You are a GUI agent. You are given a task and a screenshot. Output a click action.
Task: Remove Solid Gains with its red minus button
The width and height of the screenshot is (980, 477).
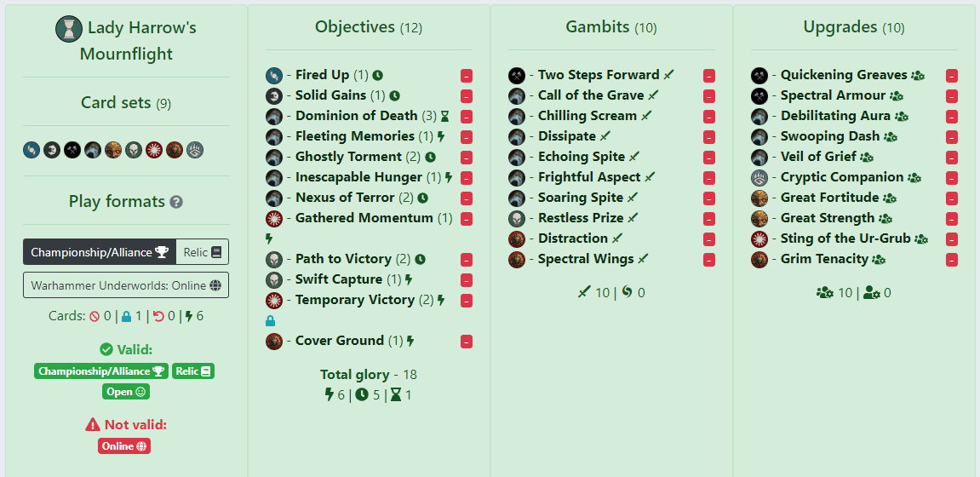tap(467, 96)
